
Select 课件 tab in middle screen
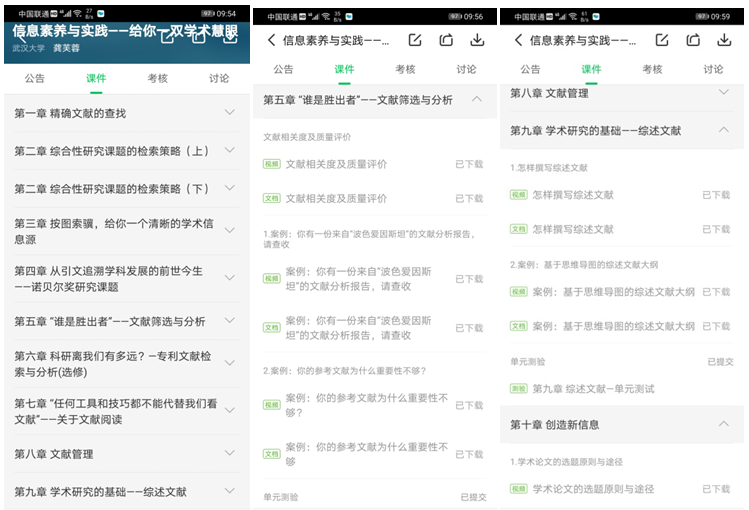[x=344, y=69]
